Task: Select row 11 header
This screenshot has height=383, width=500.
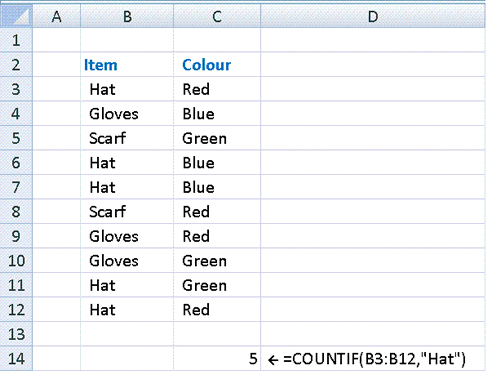Action: click(16, 285)
